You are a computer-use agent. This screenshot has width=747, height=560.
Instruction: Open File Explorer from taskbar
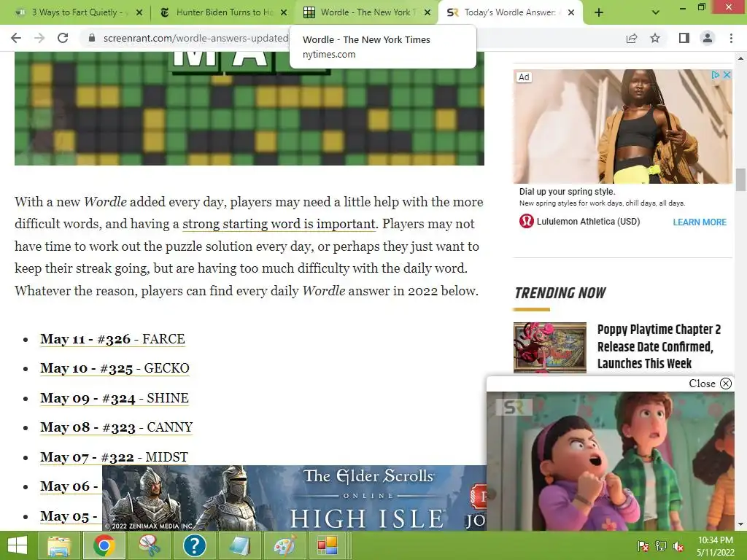[59, 545]
